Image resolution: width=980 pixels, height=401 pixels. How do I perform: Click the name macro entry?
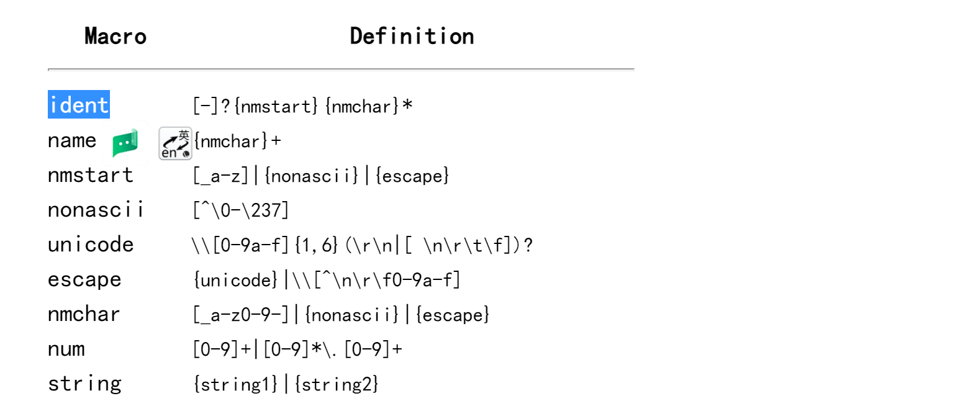coord(72,141)
